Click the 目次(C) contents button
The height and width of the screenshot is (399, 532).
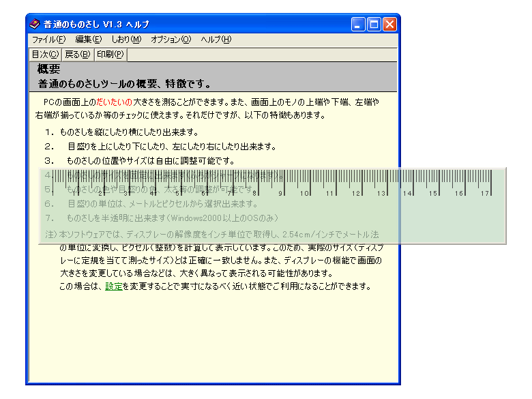(x=46, y=55)
